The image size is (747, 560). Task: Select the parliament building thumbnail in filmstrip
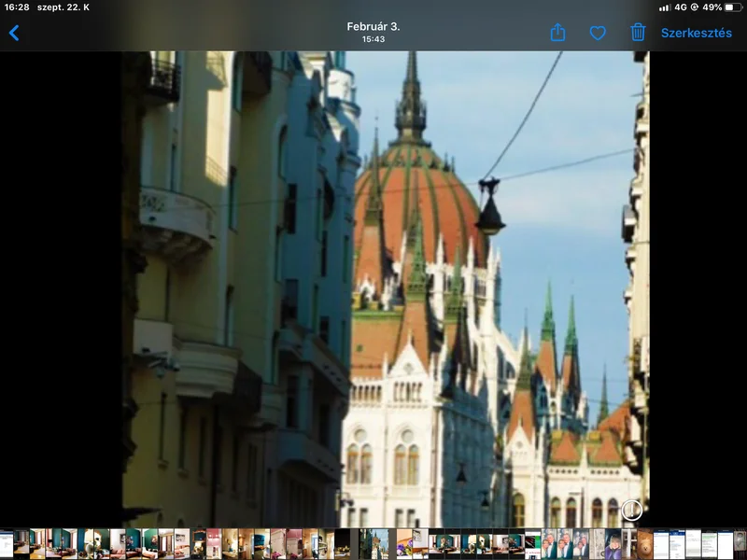(380, 543)
